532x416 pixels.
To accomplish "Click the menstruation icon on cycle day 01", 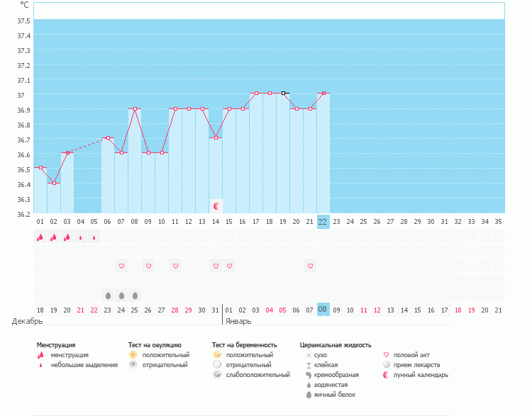I will pos(40,237).
